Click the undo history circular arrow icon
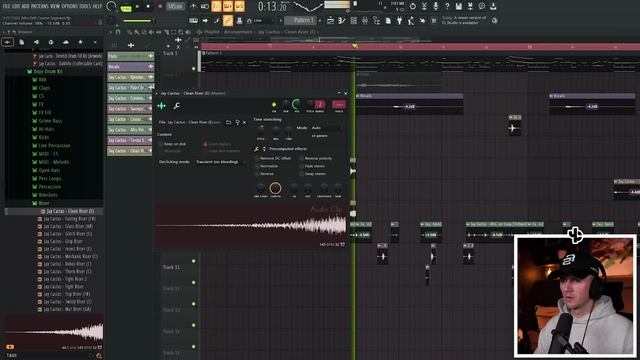This screenshot has height=360, width=640. tap(413, 6)
